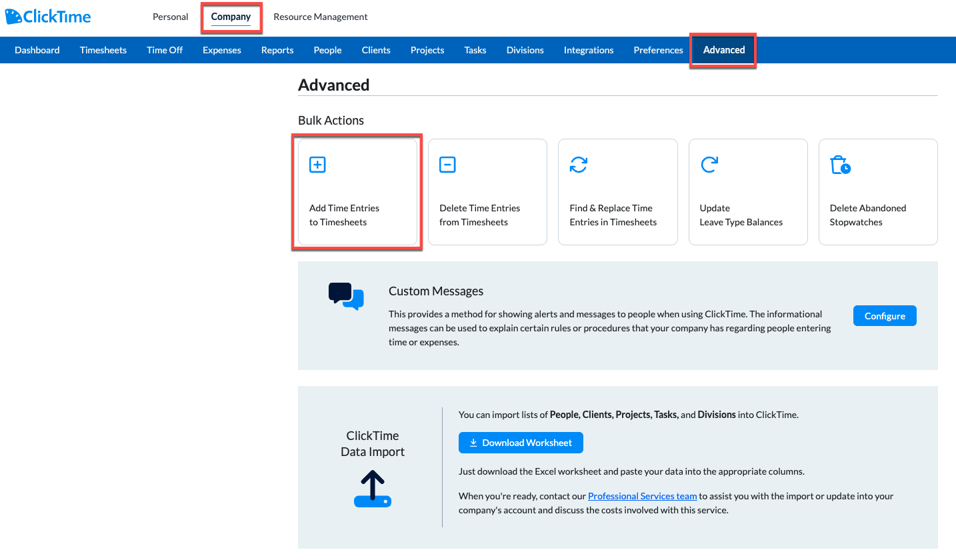Open the Timesheets tab
956x560 pixels.
point(103,50)
